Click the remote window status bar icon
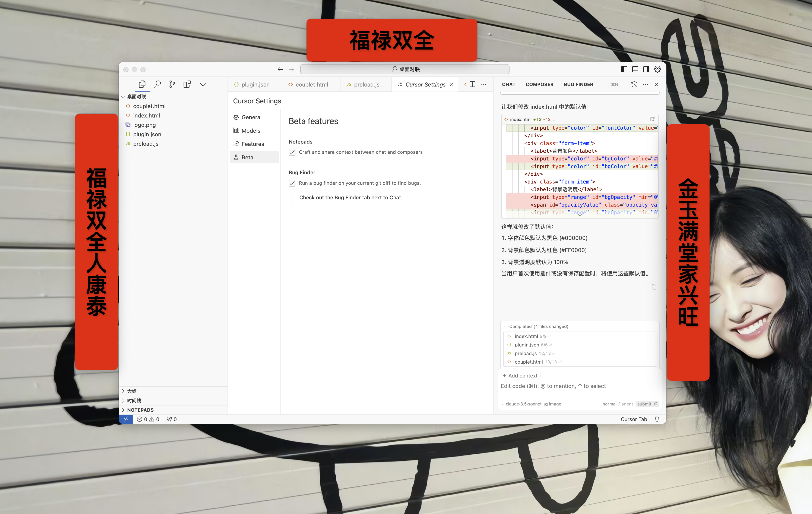This screenshot has width=812, height=514. (126, 419)
